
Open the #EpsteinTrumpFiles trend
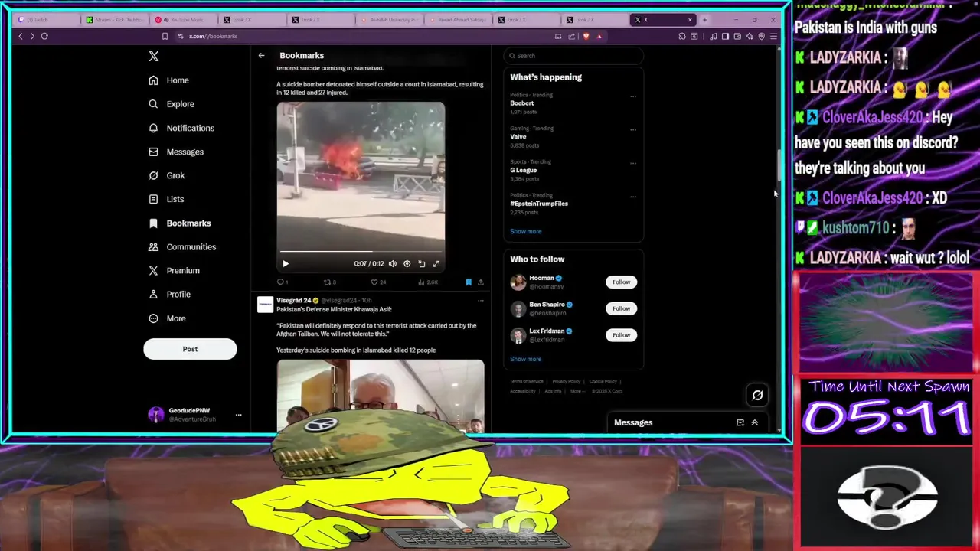(539, 204)
